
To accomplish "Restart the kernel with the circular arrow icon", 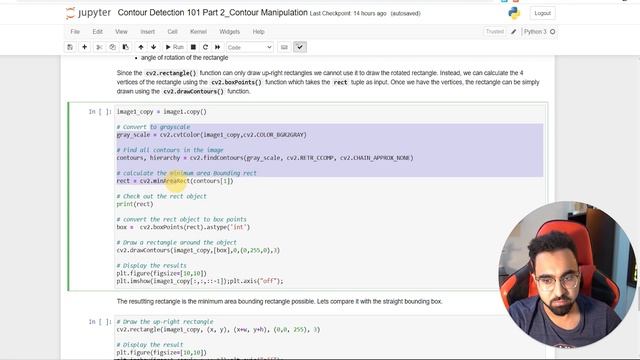I will (x=205, y=47).
